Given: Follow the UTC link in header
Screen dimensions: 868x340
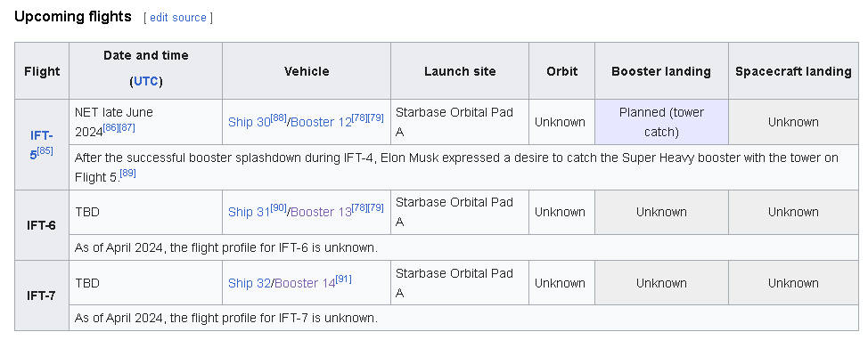Looking at the screenshot, I should pyautogui.click(x=146, y=81).
